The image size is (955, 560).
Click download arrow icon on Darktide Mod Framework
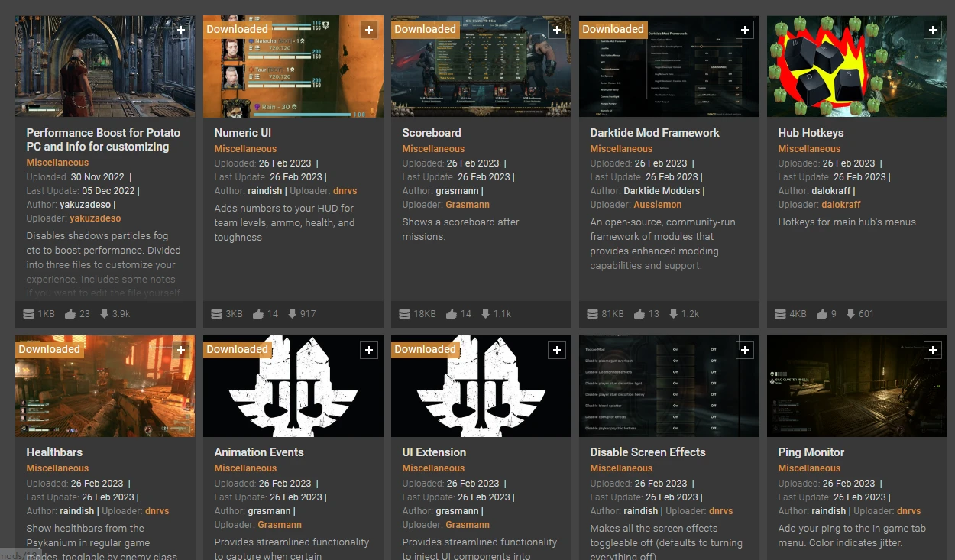coord(673,313)
